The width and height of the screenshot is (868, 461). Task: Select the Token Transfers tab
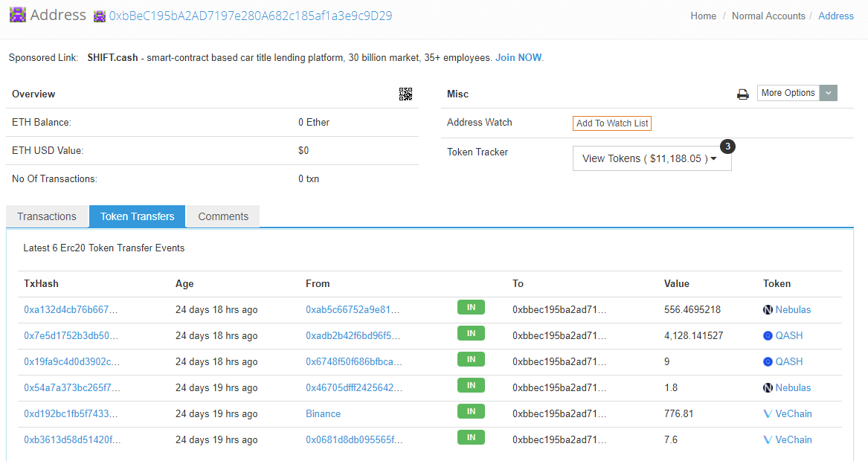click(x=138, y=216)
